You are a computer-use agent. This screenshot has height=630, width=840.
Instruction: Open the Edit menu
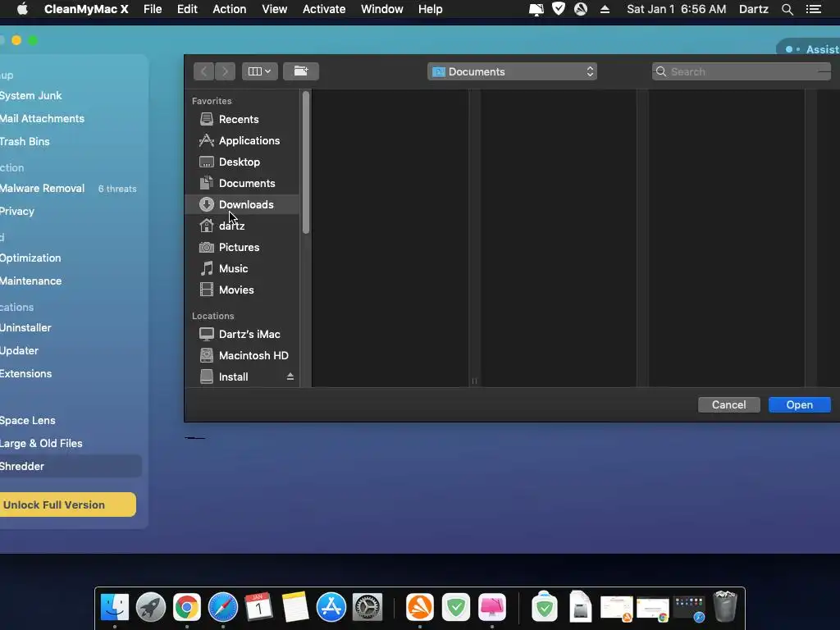[187, 9]
